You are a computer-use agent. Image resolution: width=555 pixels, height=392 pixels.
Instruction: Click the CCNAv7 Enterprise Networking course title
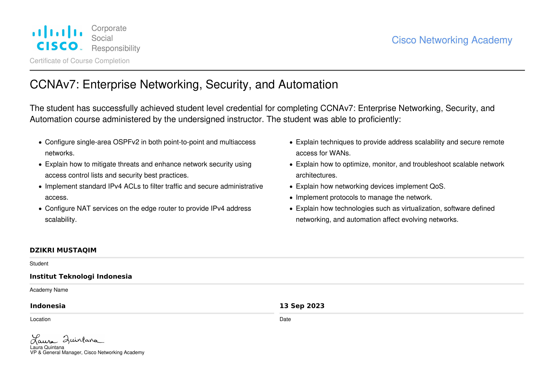pyautogui.click(x=184, y=85)
